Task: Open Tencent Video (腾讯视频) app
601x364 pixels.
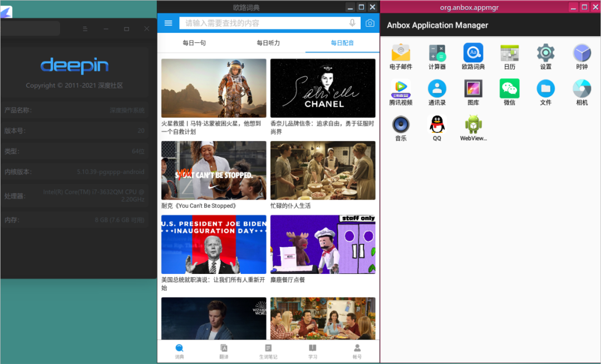Action: click(401, 89)
